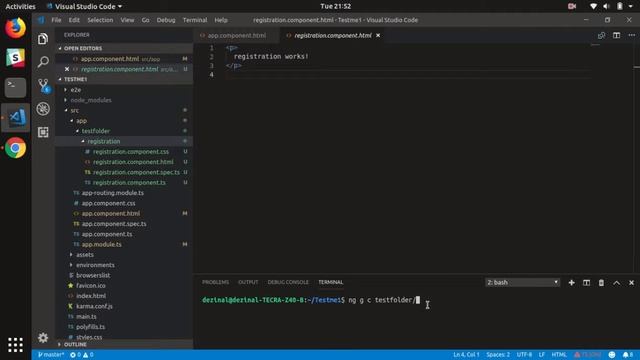Click errors and warnings count in status bar

tap(82, 355)
